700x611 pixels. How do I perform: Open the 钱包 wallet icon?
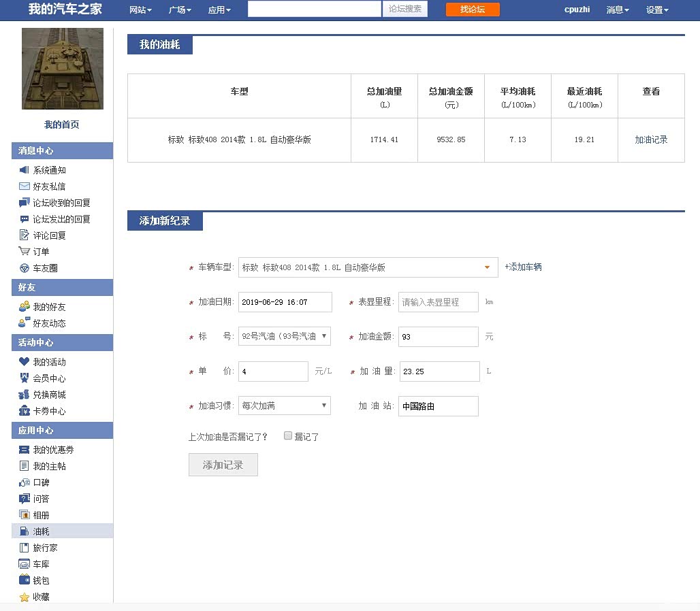24,580
